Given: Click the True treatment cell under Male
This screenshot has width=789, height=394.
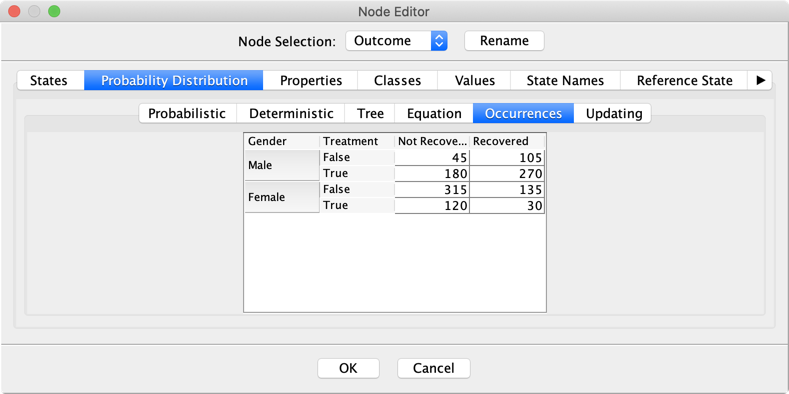Looking at the screenshot, I should pos(357,174).
